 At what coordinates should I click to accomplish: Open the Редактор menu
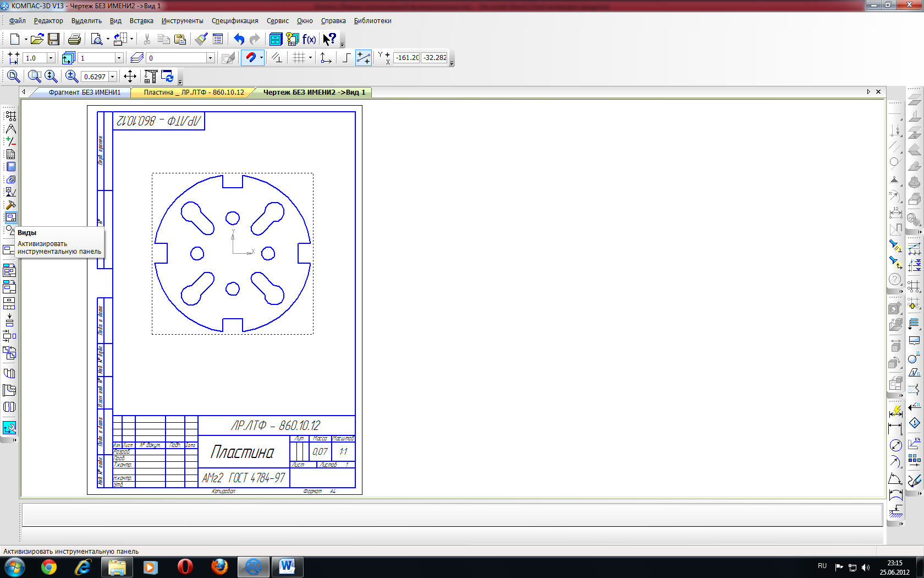click(48, 21)
